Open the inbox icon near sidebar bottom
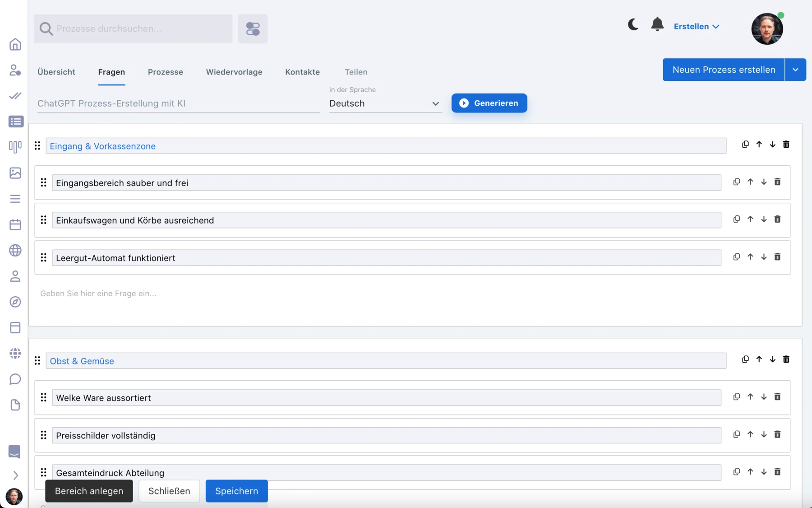Image resolution: width=812 pixels, height=508 pixels. [x=14, y=452]
